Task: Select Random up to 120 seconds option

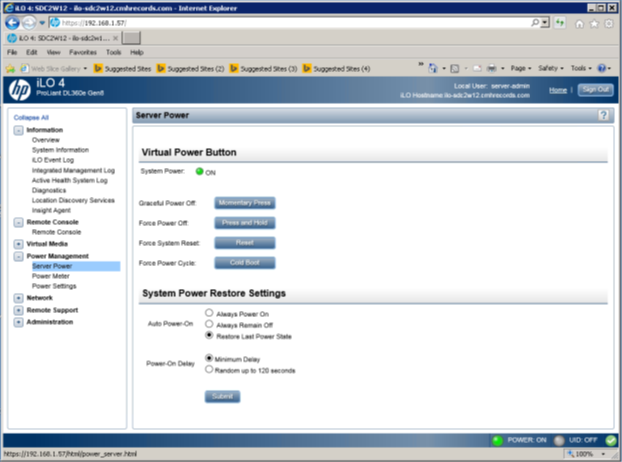Action: coord(209,369)
